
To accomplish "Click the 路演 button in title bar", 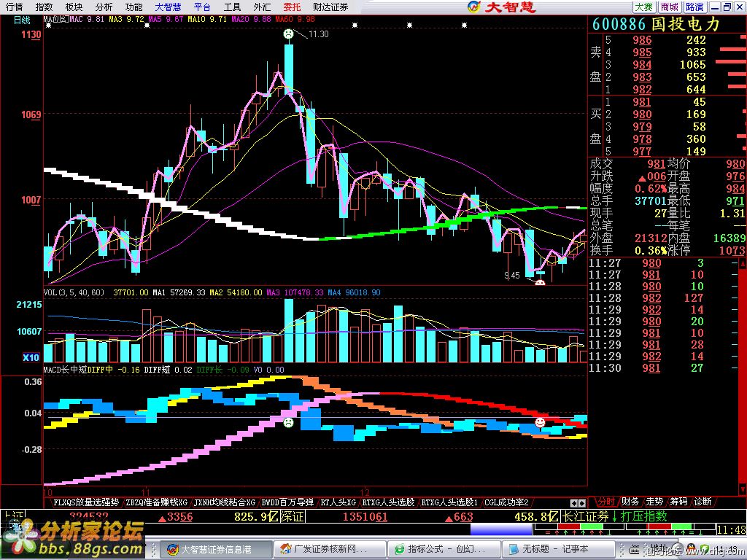I will click(694, 7).
